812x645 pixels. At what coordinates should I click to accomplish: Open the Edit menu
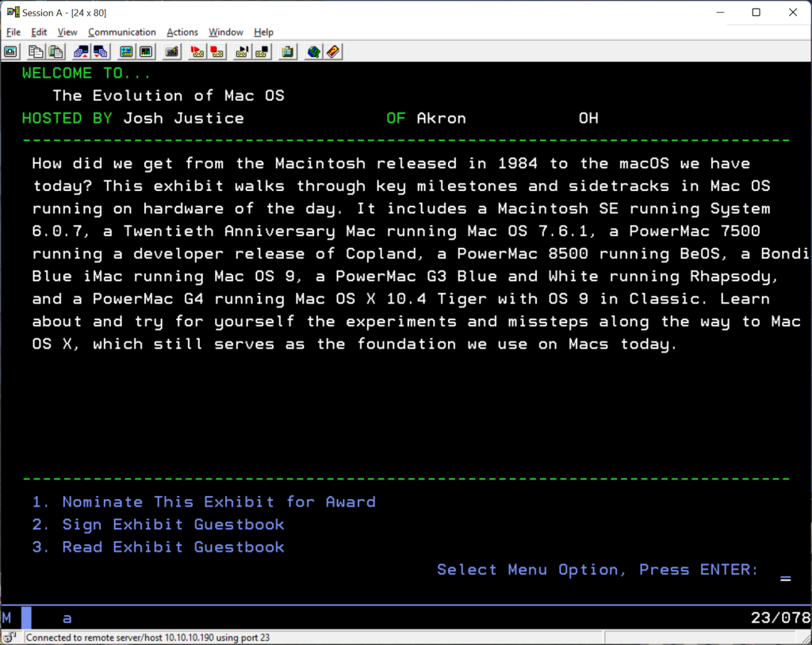[39, 32]
